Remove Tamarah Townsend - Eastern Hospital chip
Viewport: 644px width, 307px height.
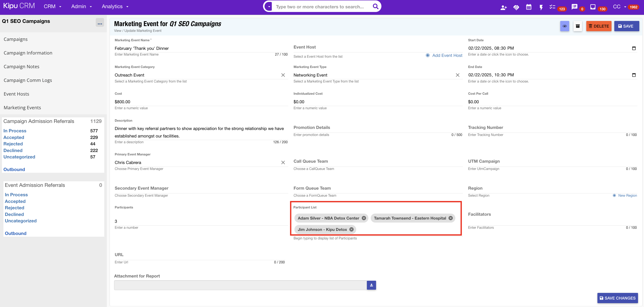(450, 218)
